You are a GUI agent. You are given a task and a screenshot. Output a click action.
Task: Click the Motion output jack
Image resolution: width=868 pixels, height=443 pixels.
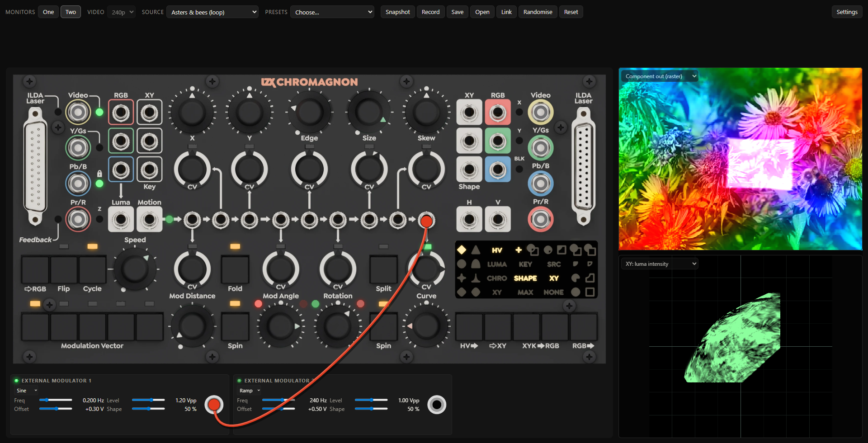tap(149, 219)
